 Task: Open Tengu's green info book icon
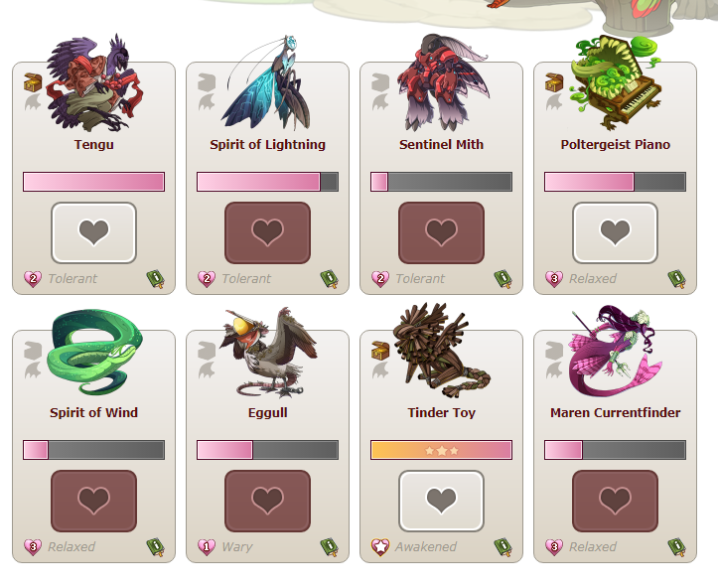(156, 279)
